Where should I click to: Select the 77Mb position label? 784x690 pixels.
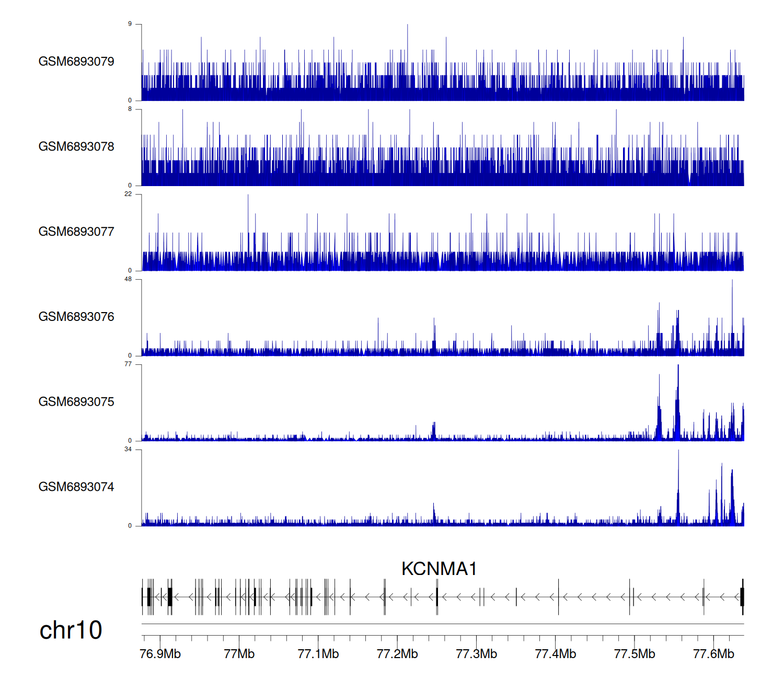pyautogui.click(x=239, y=654)
